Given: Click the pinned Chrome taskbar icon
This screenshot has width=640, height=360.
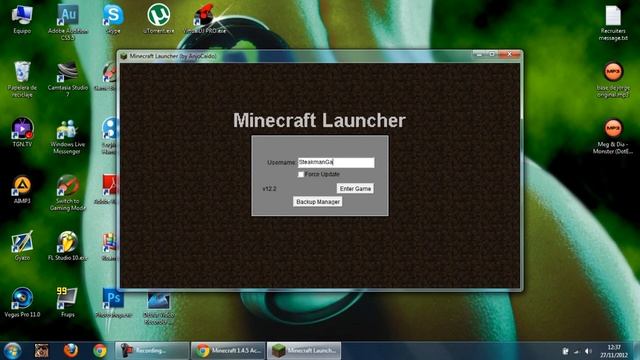Looking at the screenshot, I should click(x=100, y=351).
